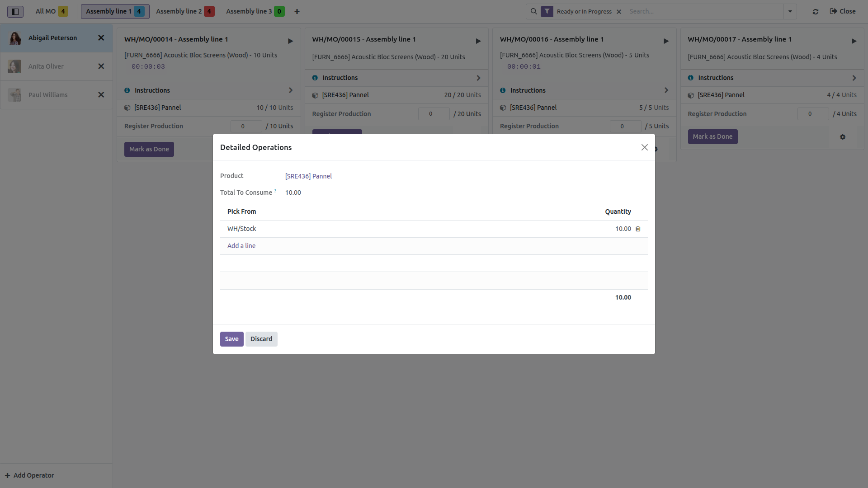
Task: Remove the Ready or In Progress filter
Action: point(619,12)
